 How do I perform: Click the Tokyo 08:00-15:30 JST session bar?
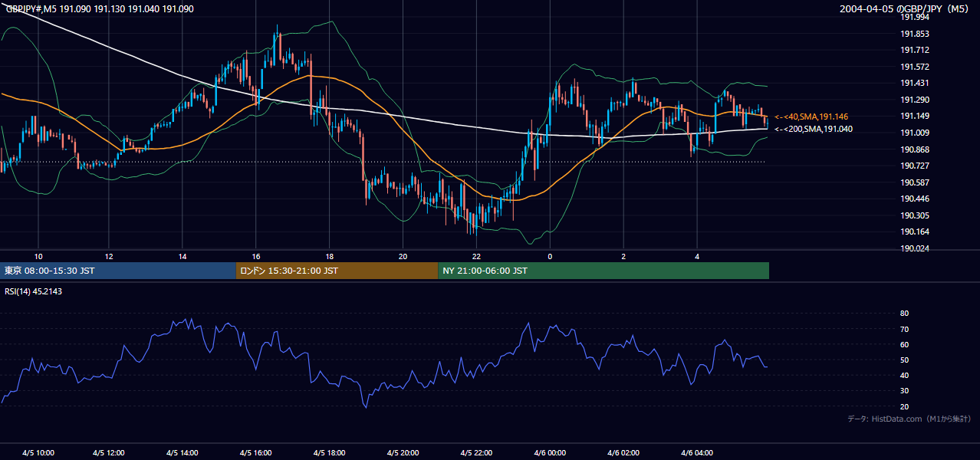[118, 271]
